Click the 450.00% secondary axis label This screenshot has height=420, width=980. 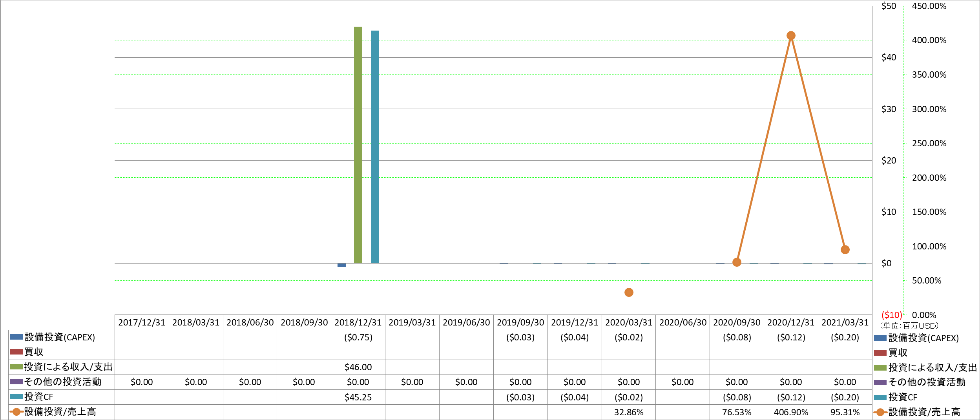[x=929, y=6]
